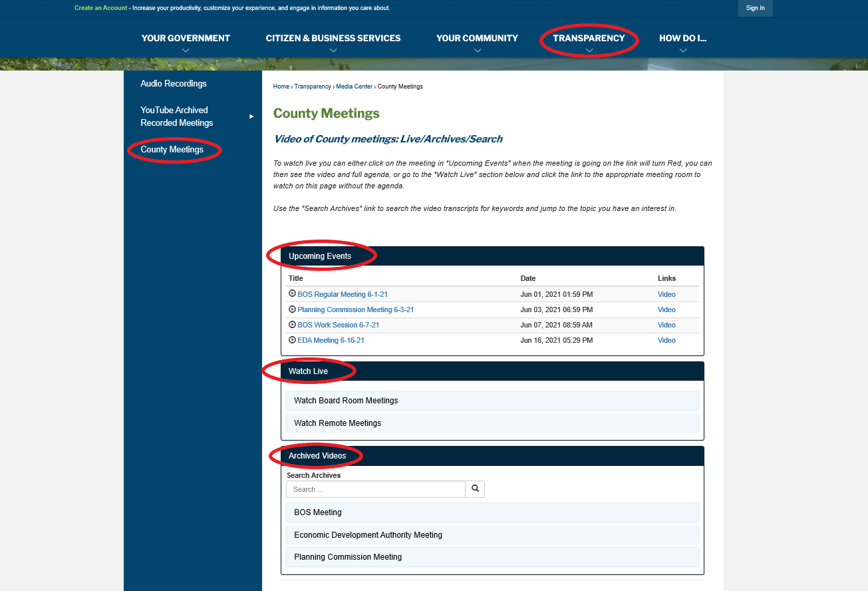Expand the Watch Board Room Meetings section
The image size is (868, 591).
click(492, 401)
